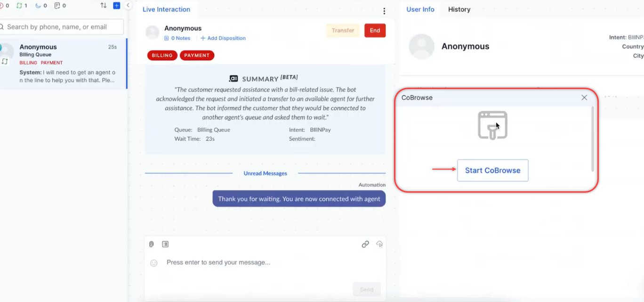
Task: Click the large Anonymous user avatar in User Info
Action: [x=421, y=46]
